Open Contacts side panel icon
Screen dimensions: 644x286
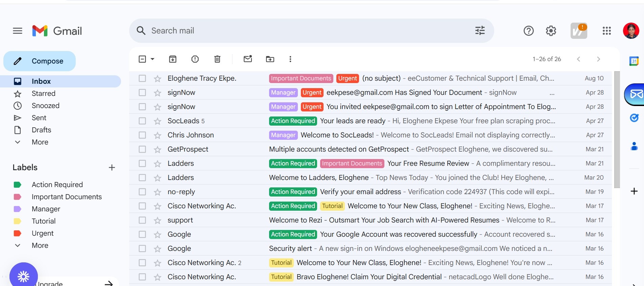634,146
